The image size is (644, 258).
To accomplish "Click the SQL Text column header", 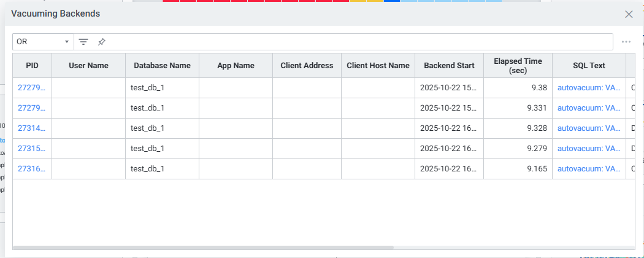I will point(589,66).
